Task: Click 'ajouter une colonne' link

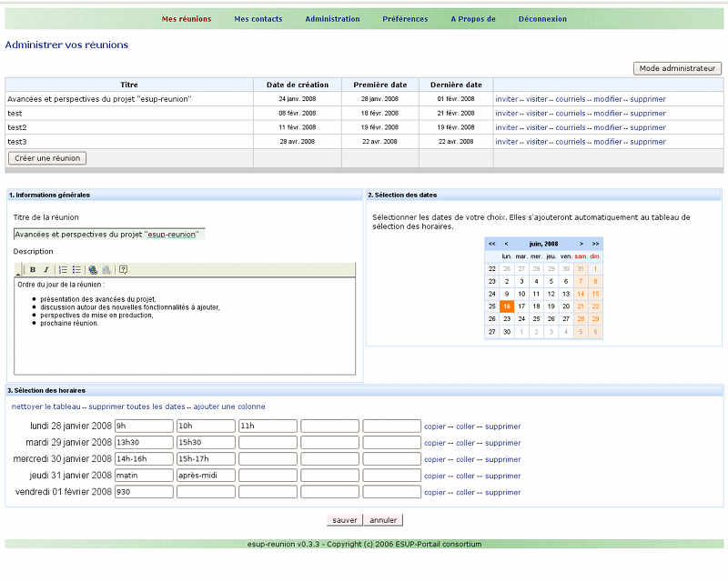Action: pos(229,406)
